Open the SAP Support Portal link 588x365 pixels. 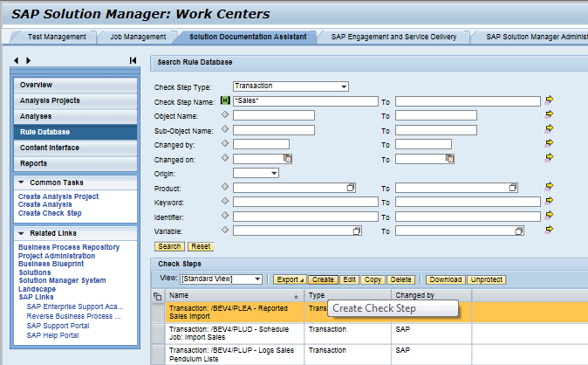click(58, 326)
